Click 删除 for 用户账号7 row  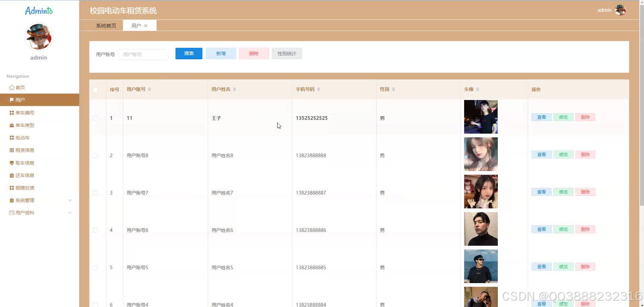585,192
